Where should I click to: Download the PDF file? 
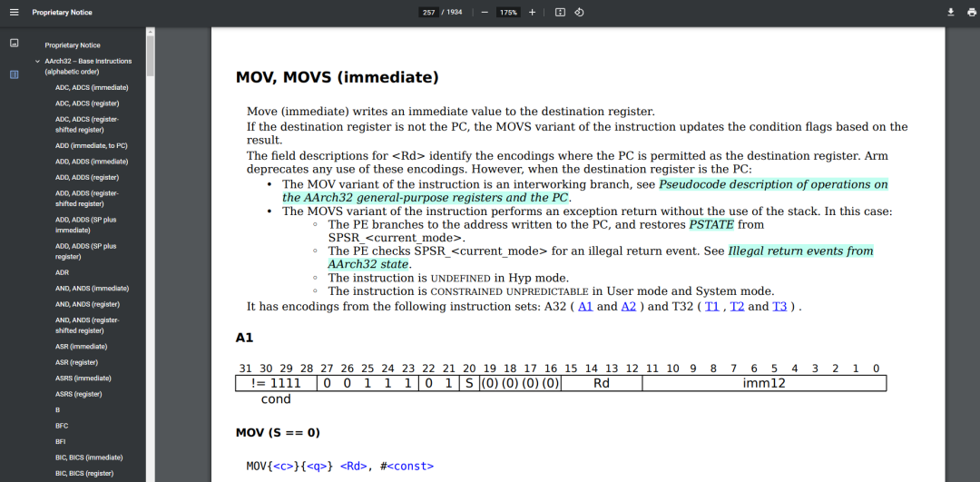[x=951, y=12]
